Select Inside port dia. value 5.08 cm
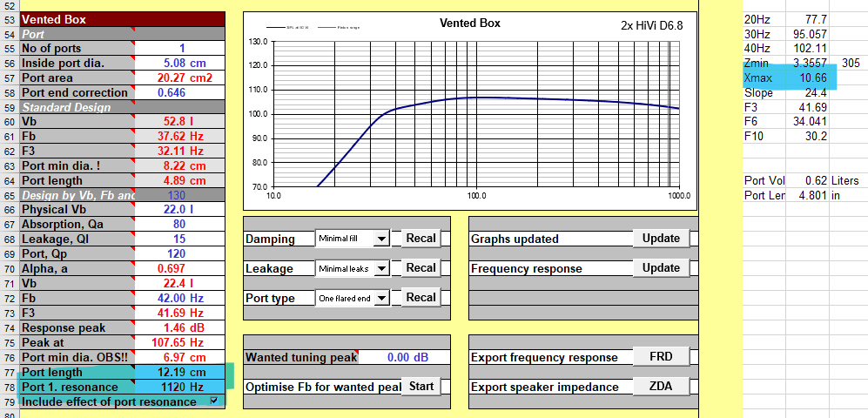Screen dimensions: 868x418 click(180, 63)
